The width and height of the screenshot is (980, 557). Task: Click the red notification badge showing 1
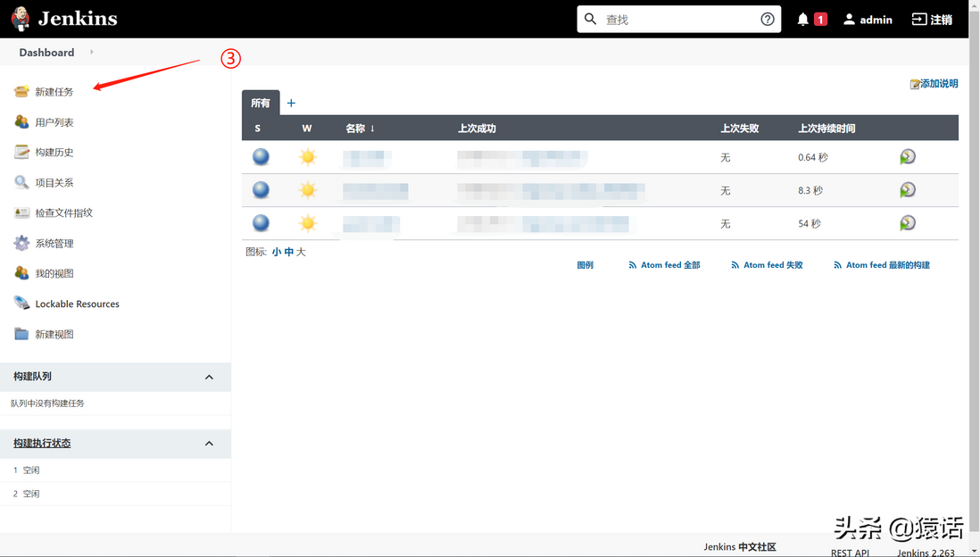(x=820, y=20)
